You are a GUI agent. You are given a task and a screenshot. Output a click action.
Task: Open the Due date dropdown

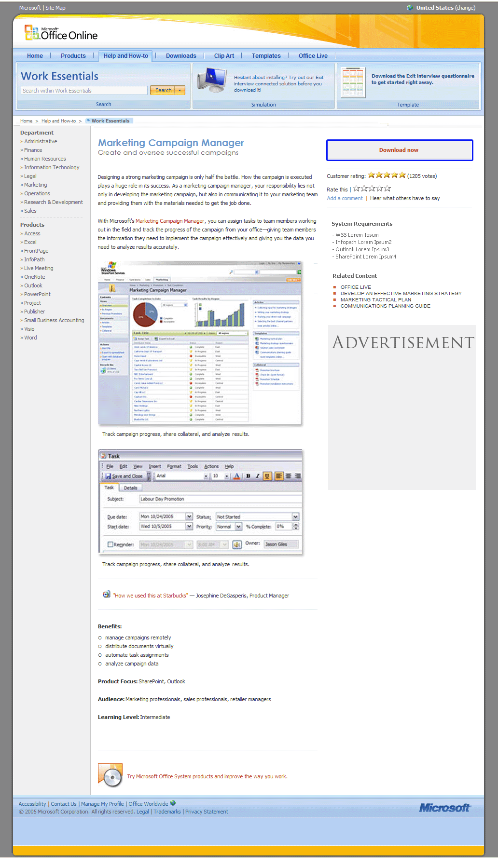click(x=189, y=516)
